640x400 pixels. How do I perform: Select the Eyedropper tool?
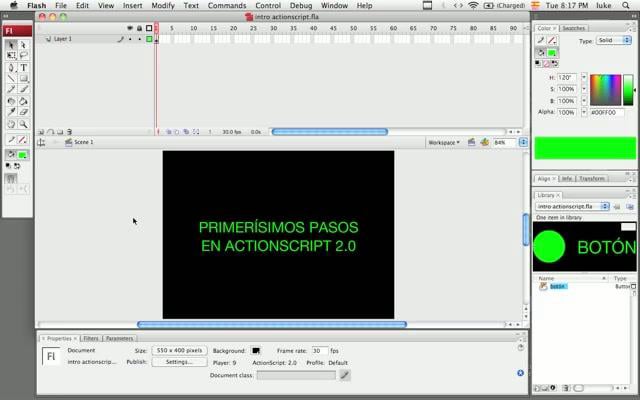click(11, 112)
